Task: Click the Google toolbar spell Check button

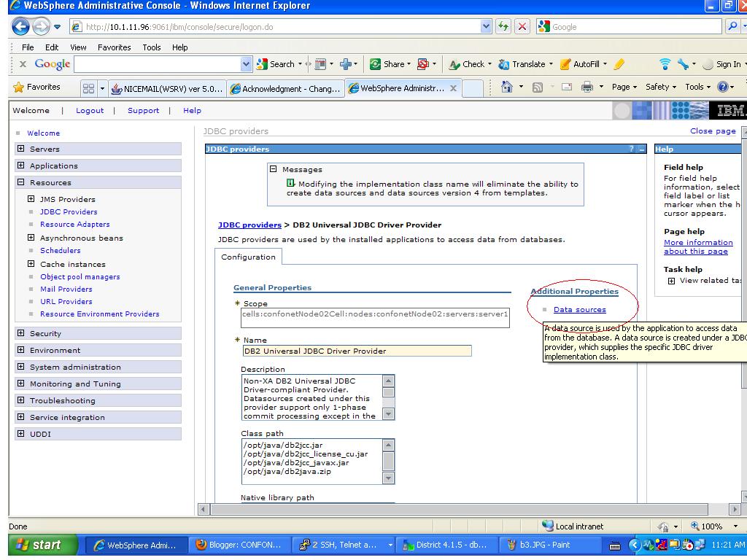Action: [x=471, y=64]
